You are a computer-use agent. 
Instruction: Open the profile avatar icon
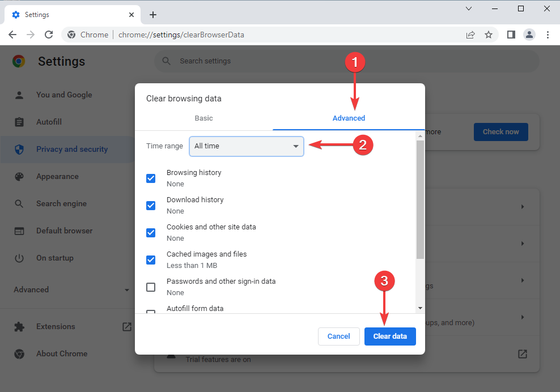point(529,35)
